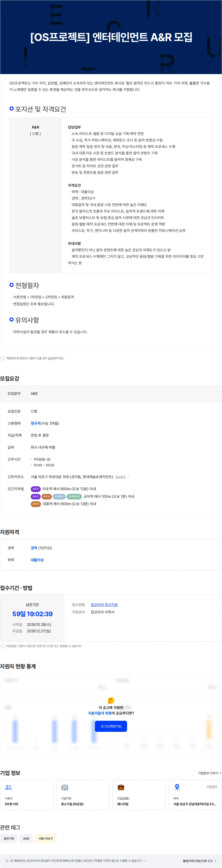222x868 pixels.
Task: Click the 회사 내규에 따름 salary value
Action: tap(43, 447)
